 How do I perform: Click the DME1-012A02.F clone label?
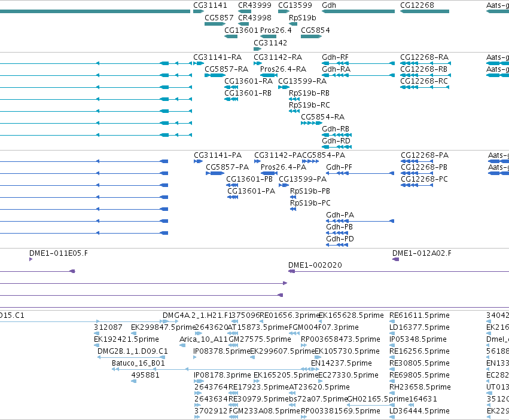point(422,253)
